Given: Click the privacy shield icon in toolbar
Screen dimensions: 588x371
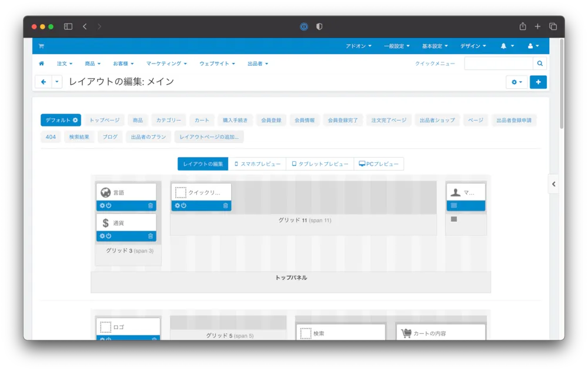Looking at the screenshot, I should 319,26.
